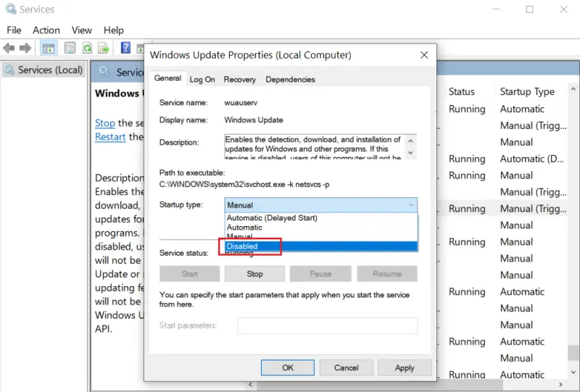The height and width of the screenshot is (392, 580).
Task: Switch to the Log On tab
Action: pyautogui.click(x=202, y=80)
